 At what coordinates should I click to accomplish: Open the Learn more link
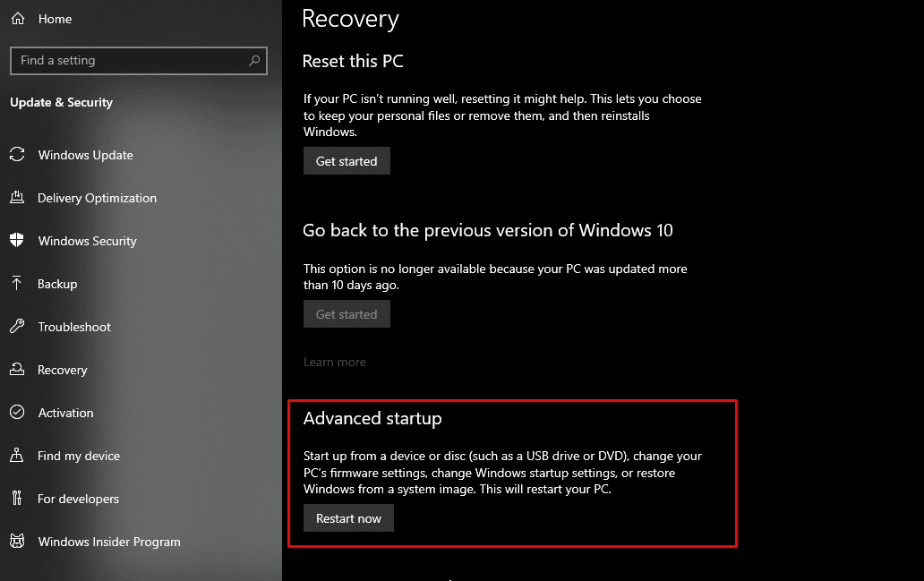point(335,362)
